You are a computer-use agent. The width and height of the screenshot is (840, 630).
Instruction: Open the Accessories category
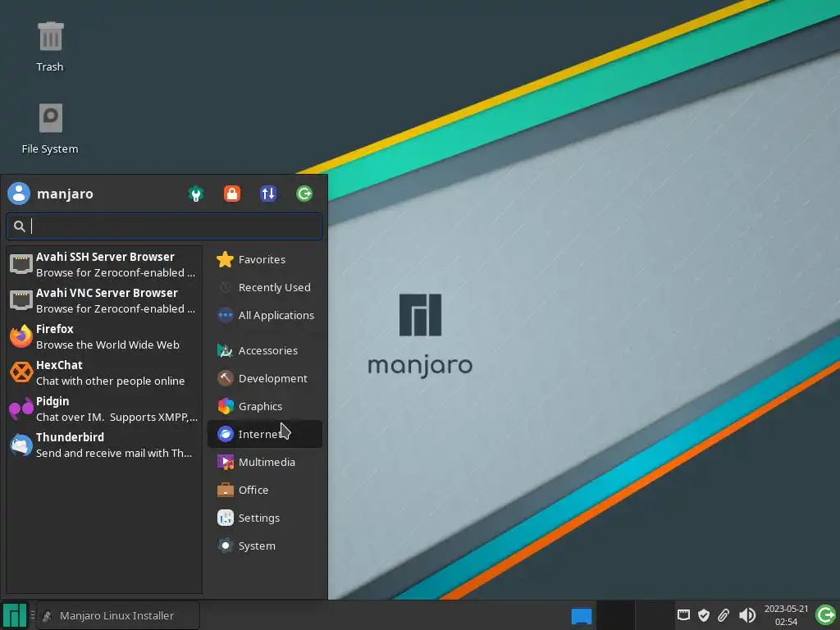click(265, 350)
